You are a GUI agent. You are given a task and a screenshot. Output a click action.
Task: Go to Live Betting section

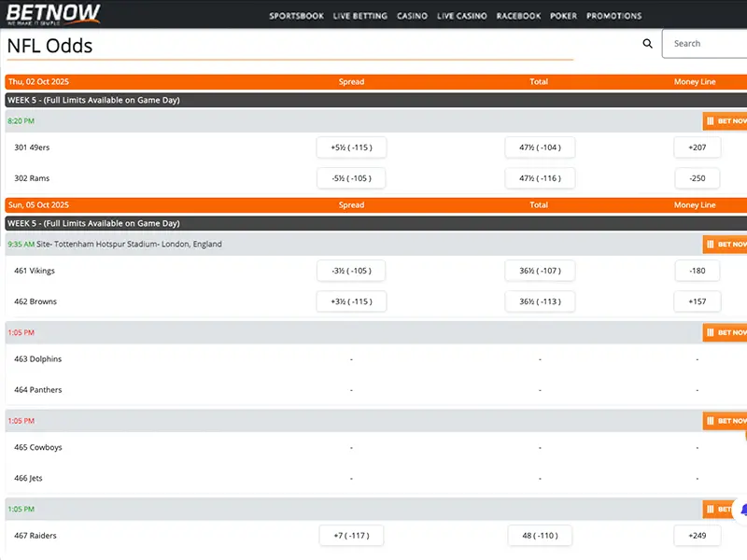[x=360, y=16]
